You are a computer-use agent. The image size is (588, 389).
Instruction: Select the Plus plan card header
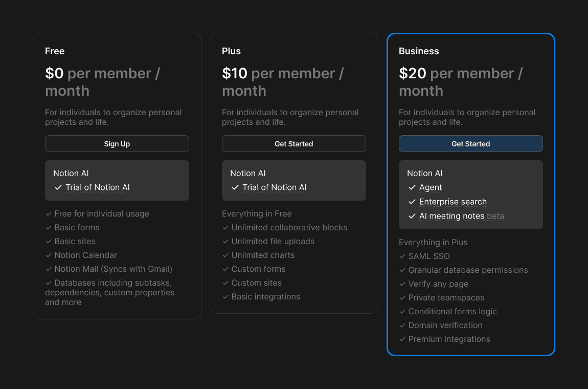[x=231, y=51]
